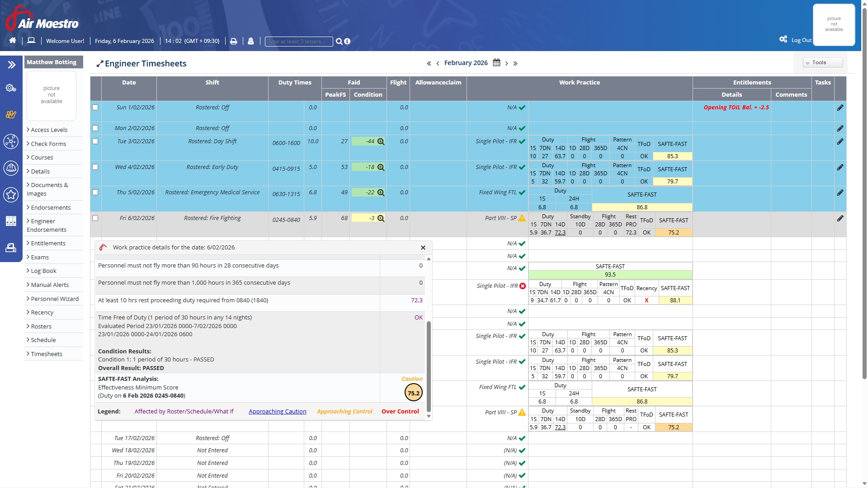
Task: Open the Tools dropdown
Action: tap(822, 63)
